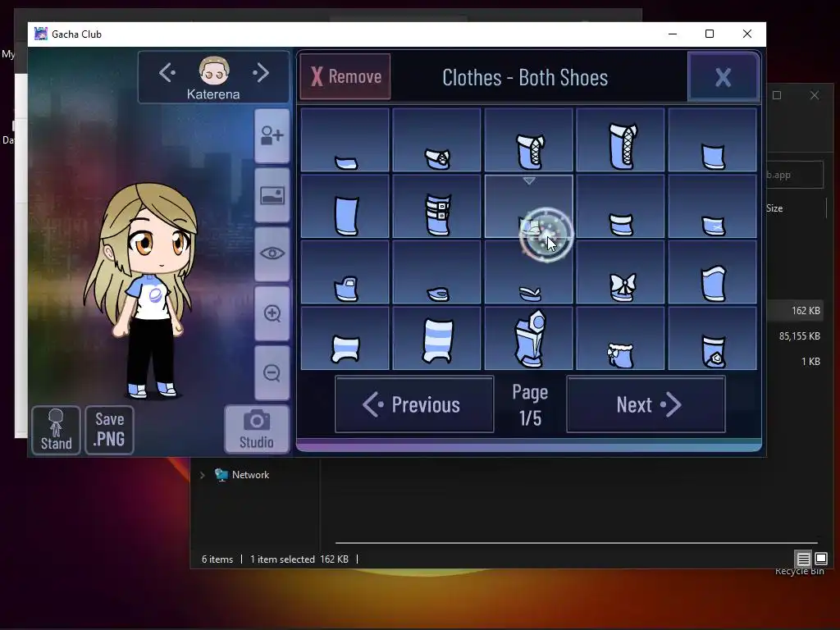Pick the tall boot with buckled straps
Screen dimensions: 840x630
click(436, 206)
